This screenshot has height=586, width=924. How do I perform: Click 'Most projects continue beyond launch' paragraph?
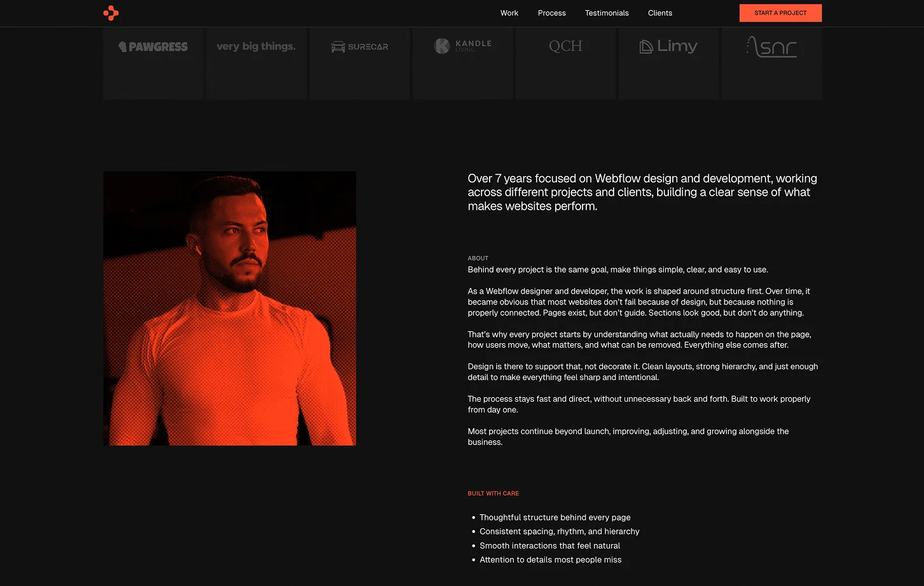(628, 437)
